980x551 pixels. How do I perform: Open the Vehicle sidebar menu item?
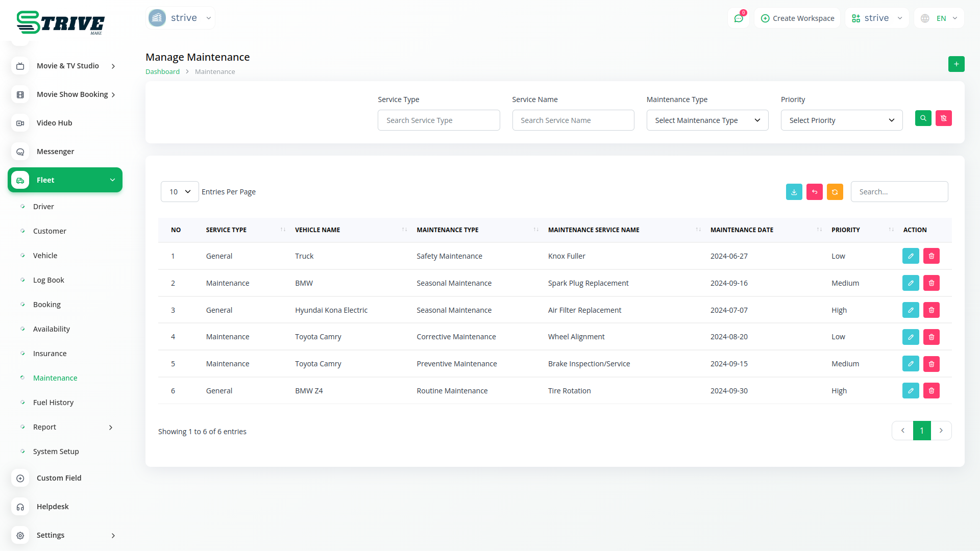tap(45, 256)
